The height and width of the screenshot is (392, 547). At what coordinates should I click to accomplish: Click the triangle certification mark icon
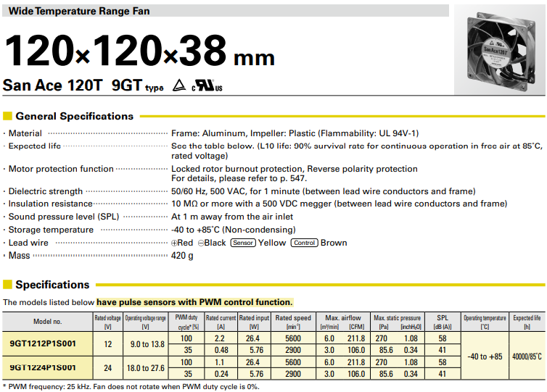click(178, 86)
